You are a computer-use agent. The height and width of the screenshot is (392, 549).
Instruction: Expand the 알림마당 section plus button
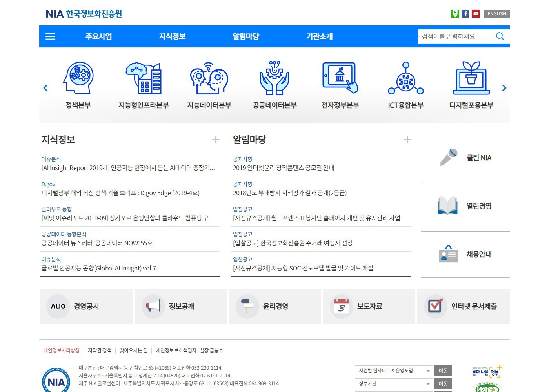(x=407, y=140)
